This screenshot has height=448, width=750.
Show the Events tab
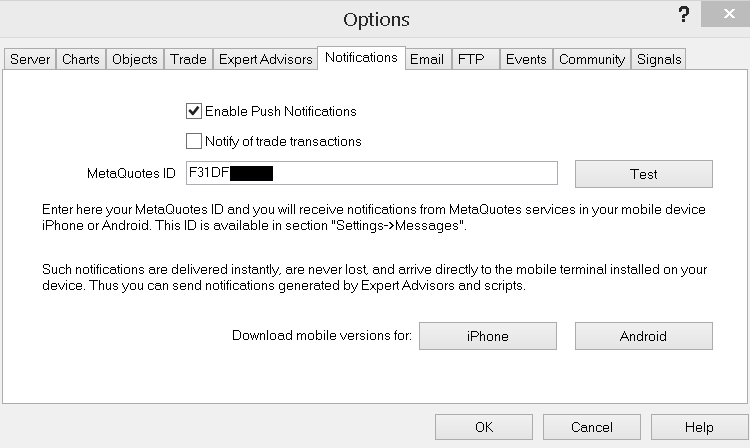[x=526, y=59]
